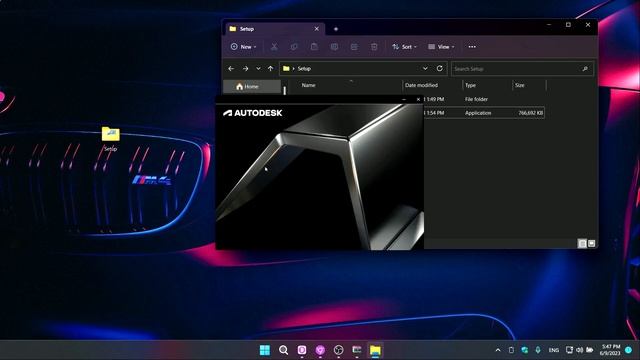Open the Windows Start menu
Viewport: 640px width, 360px height.
pyautogui.click(x=264, y=350)
